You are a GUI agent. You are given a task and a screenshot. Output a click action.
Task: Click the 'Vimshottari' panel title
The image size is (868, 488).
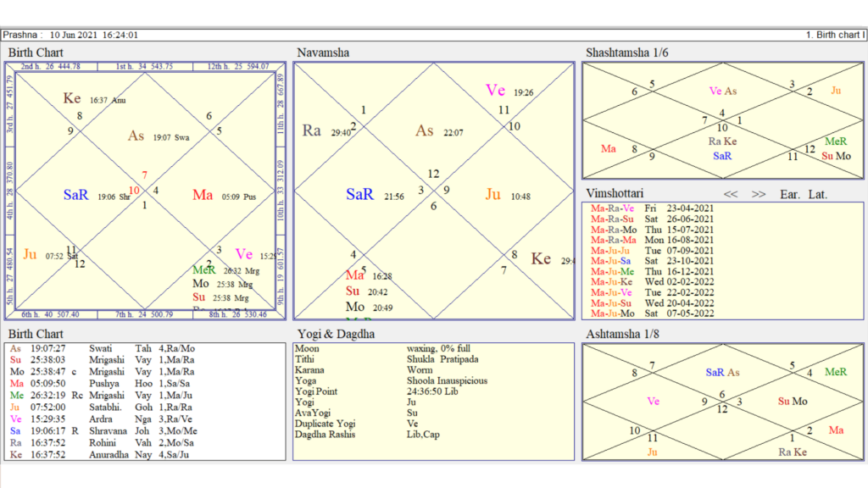[x=615, y=193]
